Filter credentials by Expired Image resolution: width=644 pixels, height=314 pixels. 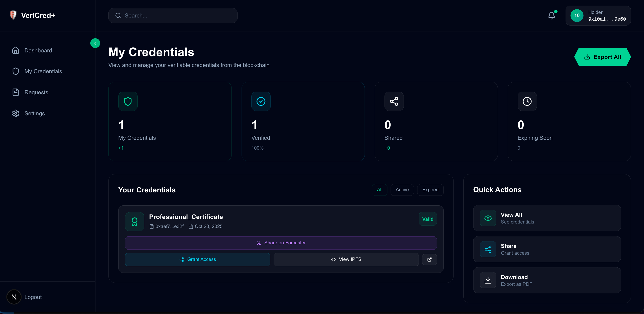tap(430, 190)
